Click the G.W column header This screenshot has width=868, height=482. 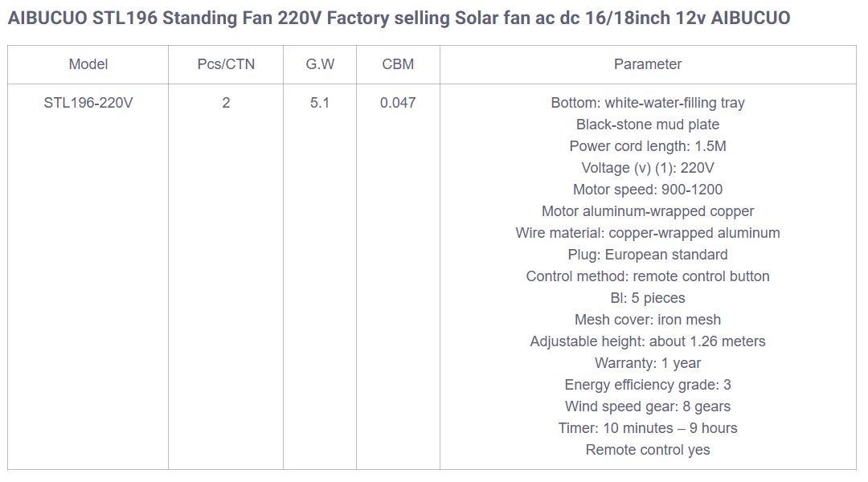(320, 64)
